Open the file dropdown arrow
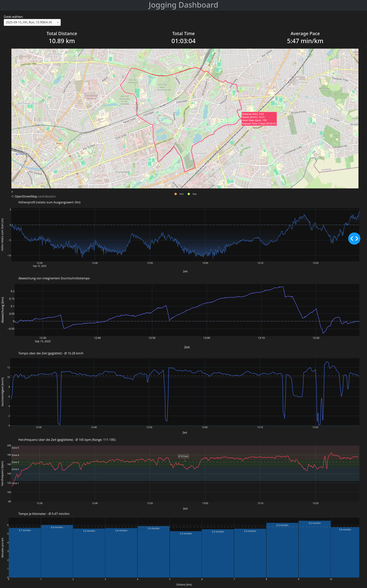The width and height of the screenshot is (367, 588). (57, 23)
